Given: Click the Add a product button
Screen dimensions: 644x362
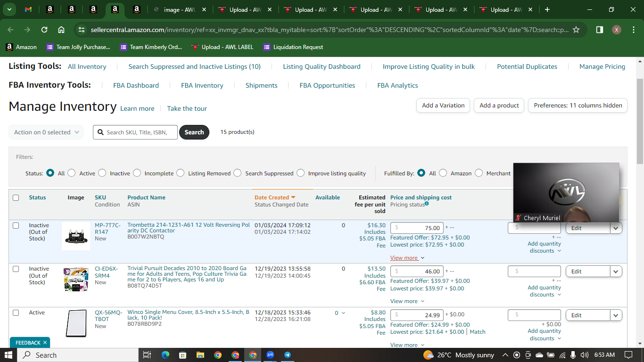Looking at the screenshot, I should (x=499, y=106).
